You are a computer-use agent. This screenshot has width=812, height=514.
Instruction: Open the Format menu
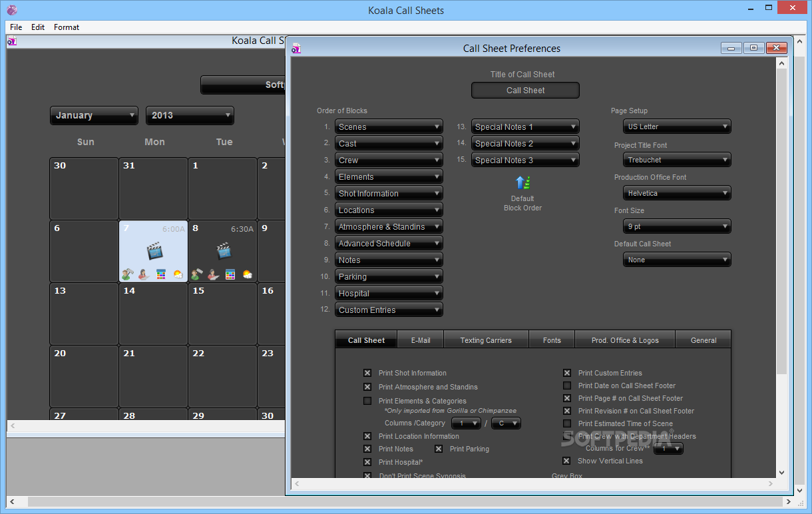pyautogui.click(x=67, y=27)
